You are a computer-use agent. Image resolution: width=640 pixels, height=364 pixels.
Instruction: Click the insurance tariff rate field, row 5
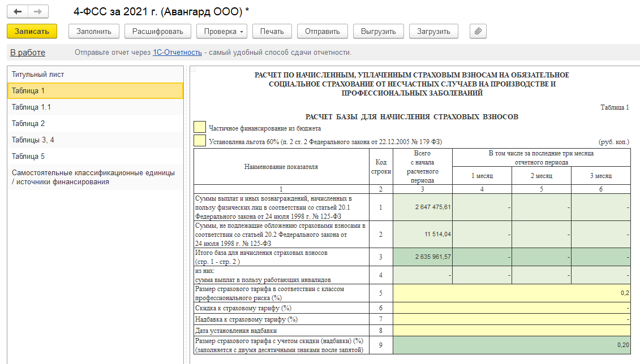click(x=512, y=293)
